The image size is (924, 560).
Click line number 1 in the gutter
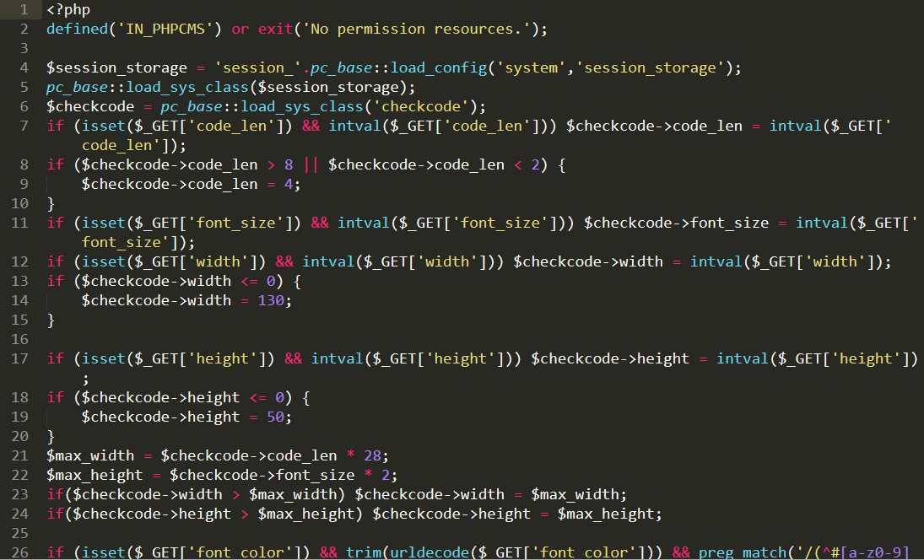(x=24, y=9)
